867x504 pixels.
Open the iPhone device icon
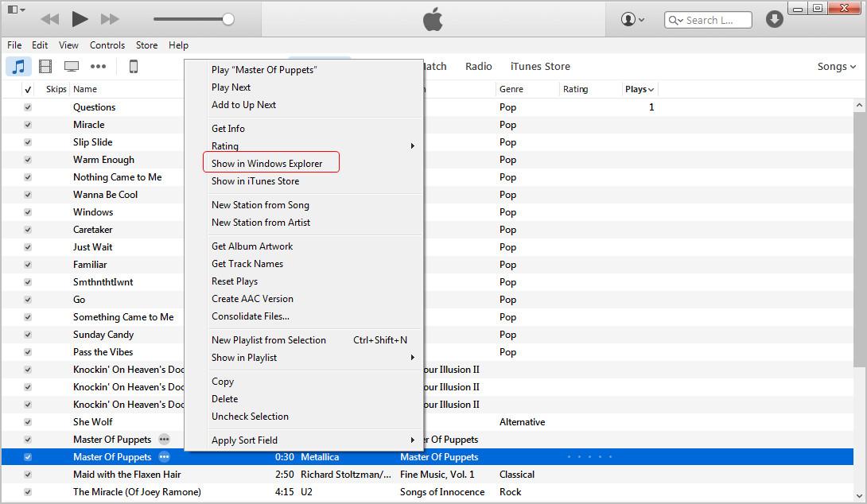coord(134,67)
